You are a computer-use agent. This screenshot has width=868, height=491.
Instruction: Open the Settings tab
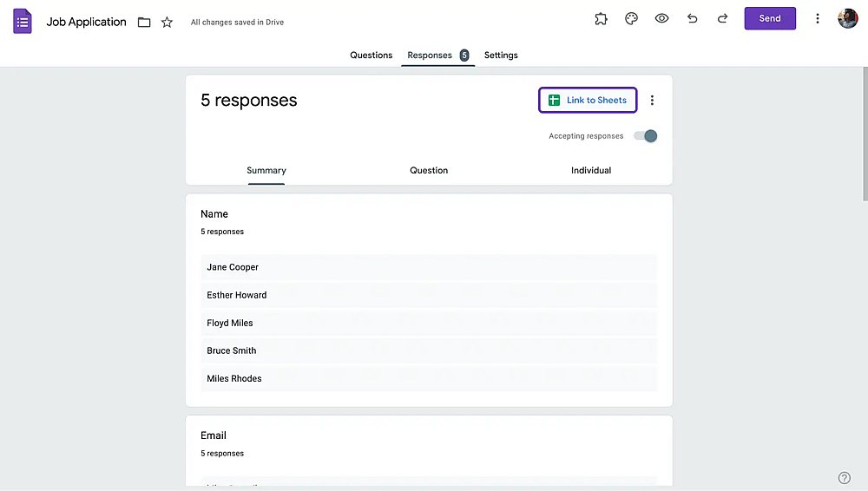(x=501, y=56)
